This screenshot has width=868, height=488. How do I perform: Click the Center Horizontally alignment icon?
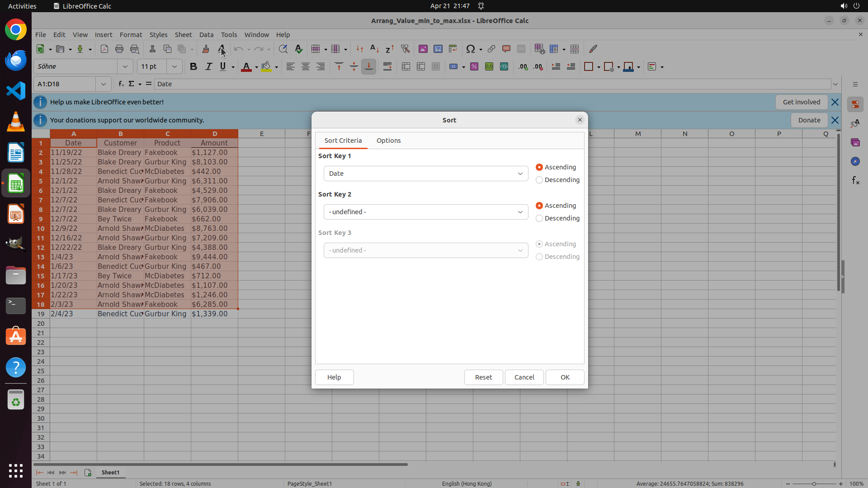[306, 67]
